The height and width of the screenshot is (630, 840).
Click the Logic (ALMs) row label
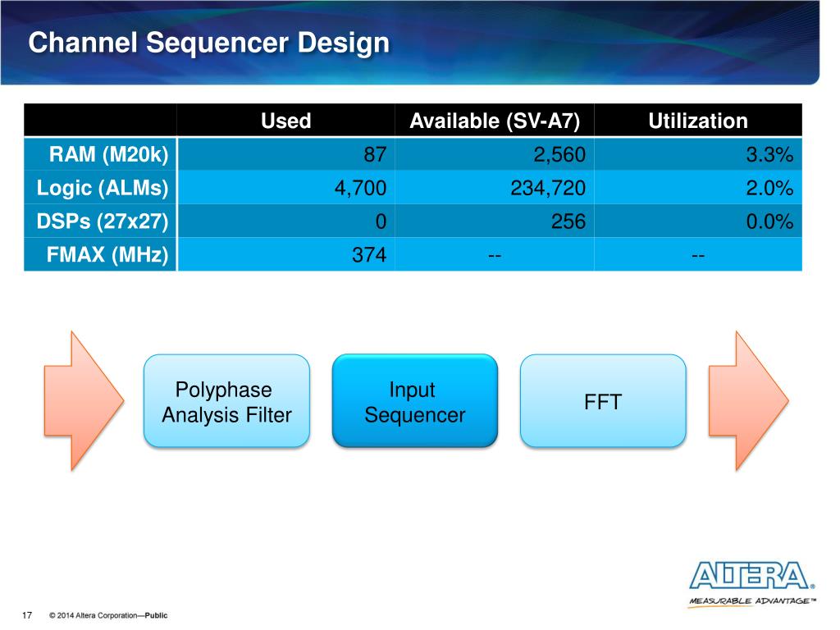tap(101, 188)
